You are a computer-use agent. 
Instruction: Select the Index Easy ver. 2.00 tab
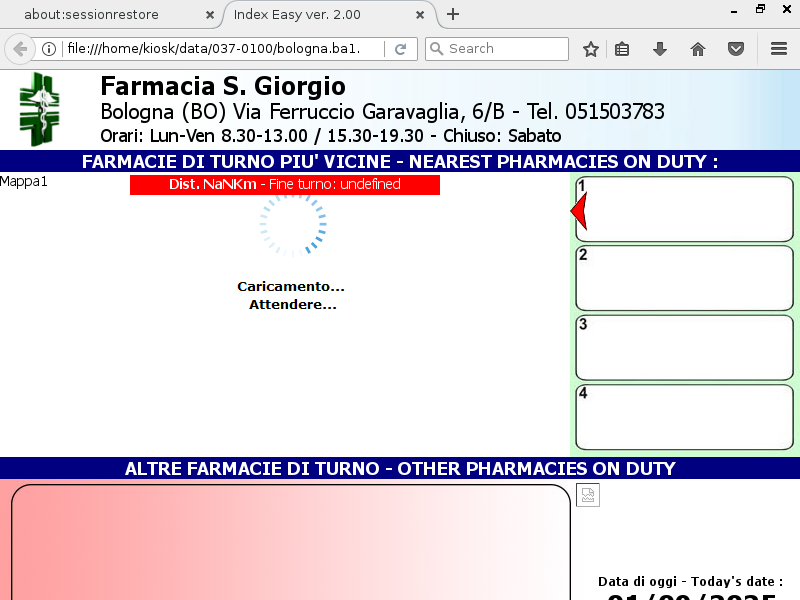click(x=320, y=15)
